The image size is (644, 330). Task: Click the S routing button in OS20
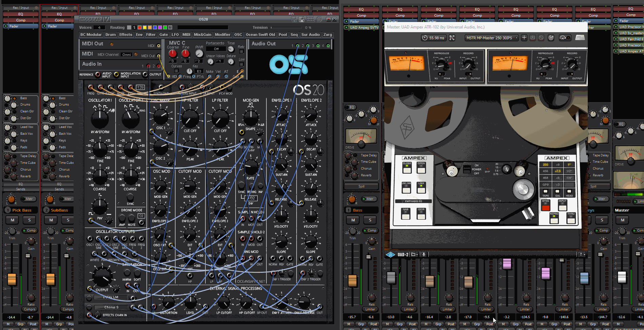pyautogui.click(x=134, y=27)
